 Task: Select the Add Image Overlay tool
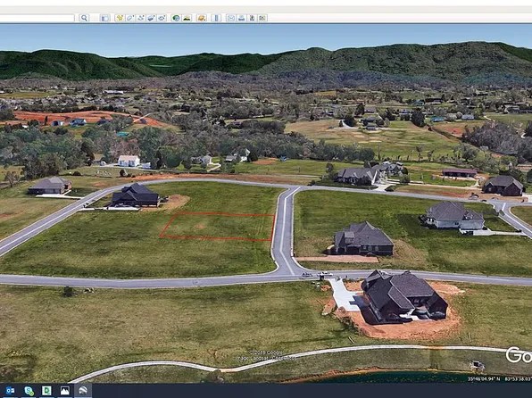click(x=152, y=18)
